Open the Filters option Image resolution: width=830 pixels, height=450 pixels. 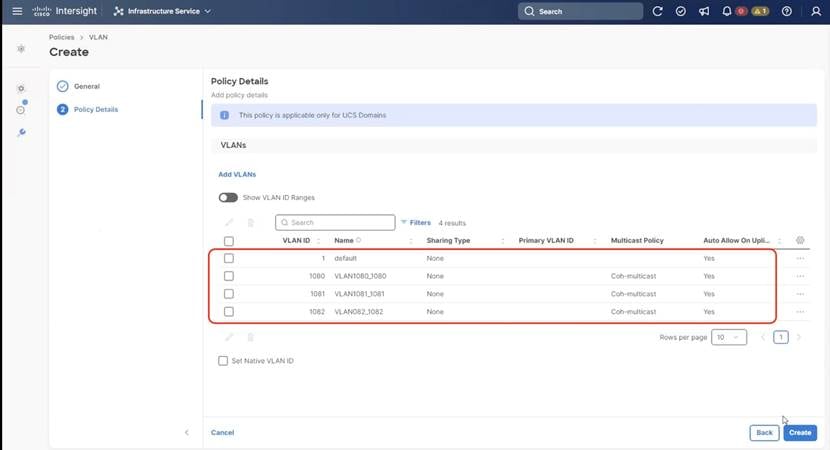click(416, 223)
